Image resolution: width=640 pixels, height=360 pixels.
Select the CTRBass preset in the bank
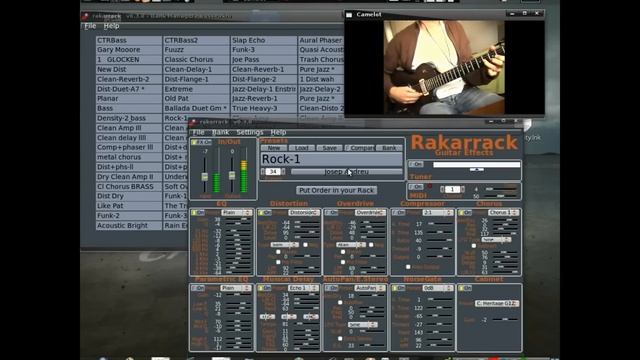tap(129, 40)
